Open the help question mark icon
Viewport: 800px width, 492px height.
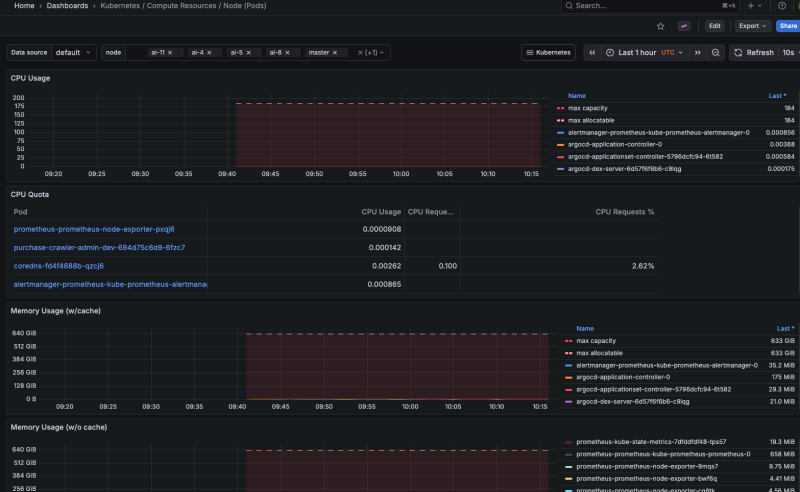(x=782, y=5)
